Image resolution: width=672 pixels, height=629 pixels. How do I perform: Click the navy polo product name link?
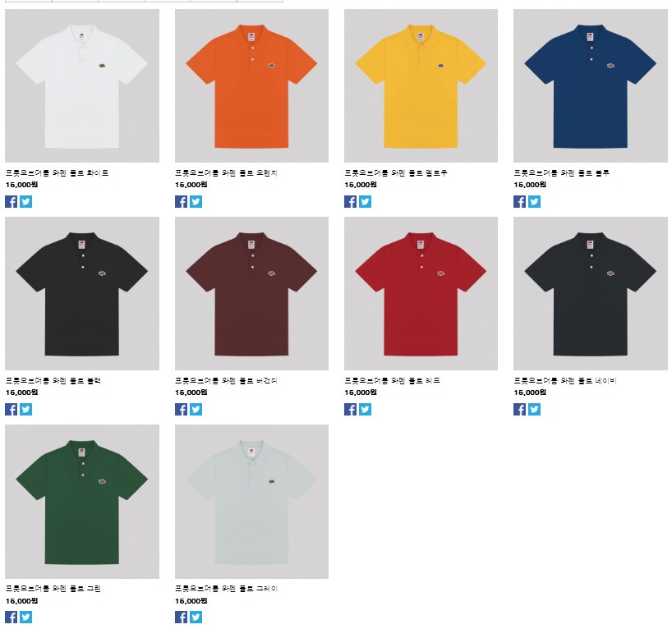[x=565, y=380]
